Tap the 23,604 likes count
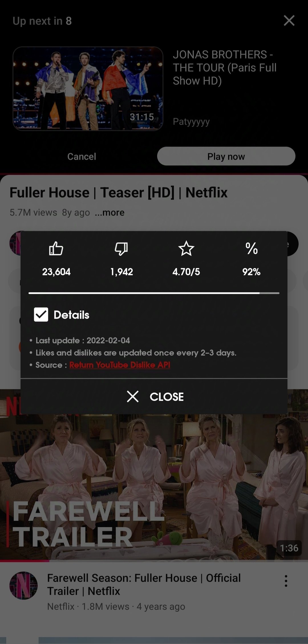308x644 pixels. 56,272
